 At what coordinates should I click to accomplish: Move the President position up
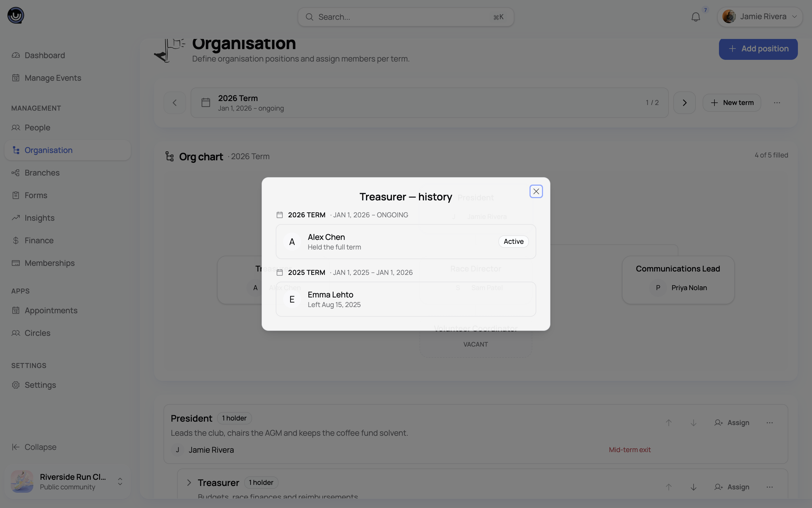[668, 423]
